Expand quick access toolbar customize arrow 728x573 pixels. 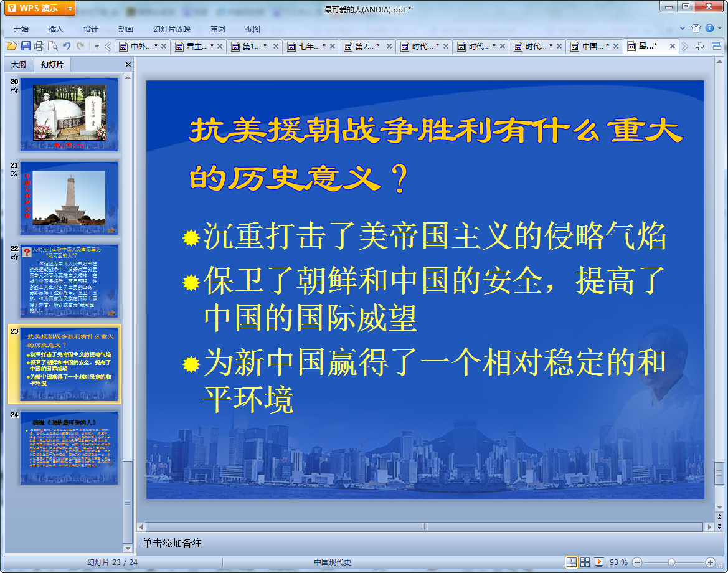pyautogui.click(x=97, y=46)
